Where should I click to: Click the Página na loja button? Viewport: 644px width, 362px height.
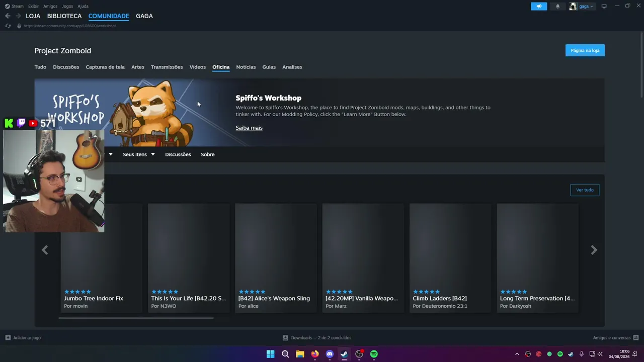(585, 50)
